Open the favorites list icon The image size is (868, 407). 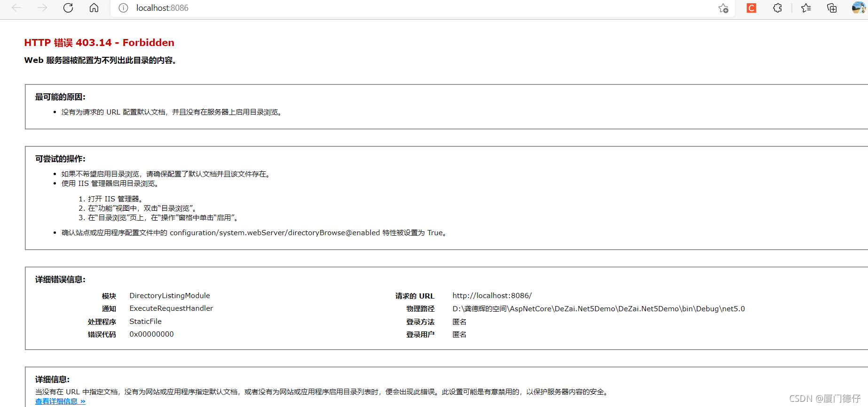click(x=806, y=8)
